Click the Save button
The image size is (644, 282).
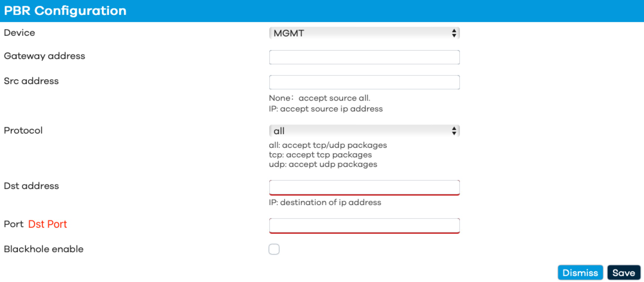(x=624, y=273)
